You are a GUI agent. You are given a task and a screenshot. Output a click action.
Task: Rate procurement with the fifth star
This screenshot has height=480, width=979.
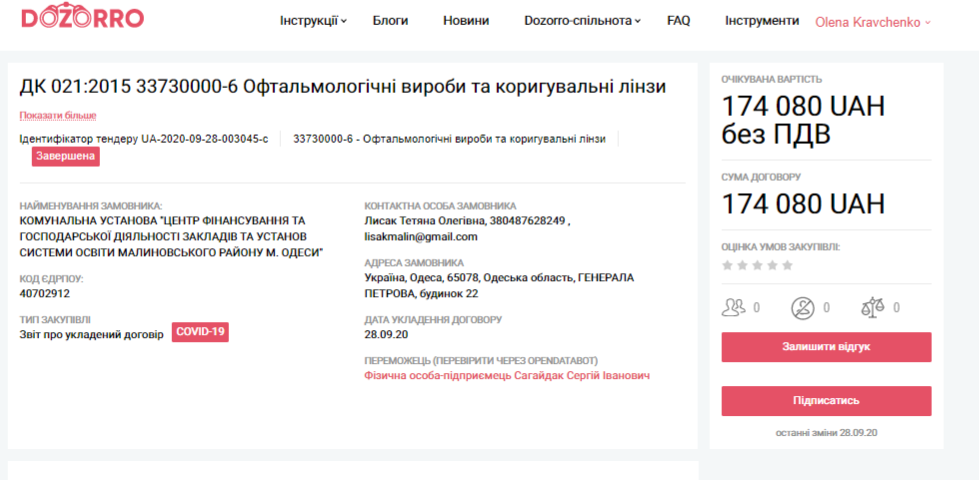click(787, 265)
